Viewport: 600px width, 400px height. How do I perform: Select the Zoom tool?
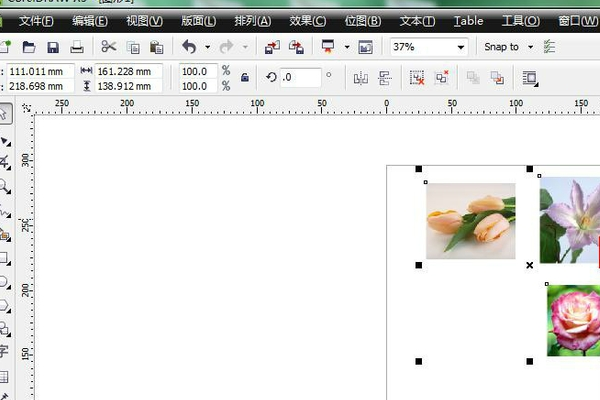point(5,187)
